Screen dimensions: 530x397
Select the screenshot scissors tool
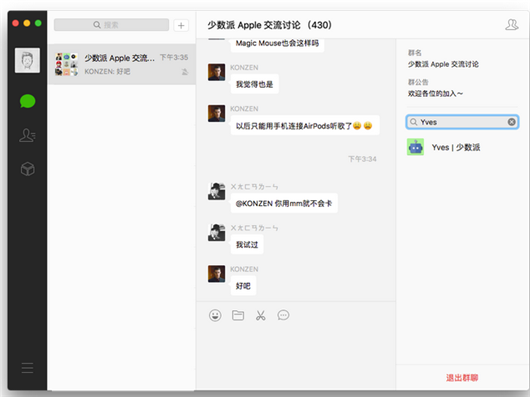tap(261, 315)
